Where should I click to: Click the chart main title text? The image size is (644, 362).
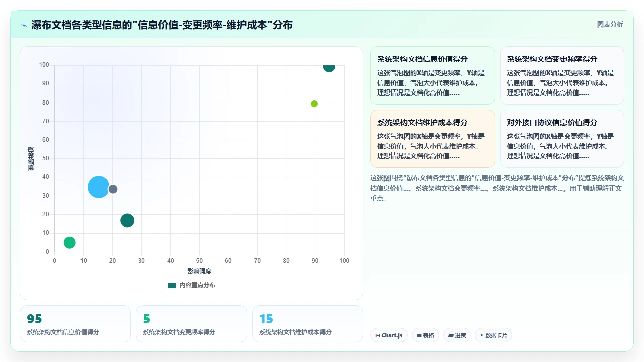tap(162, 25)
